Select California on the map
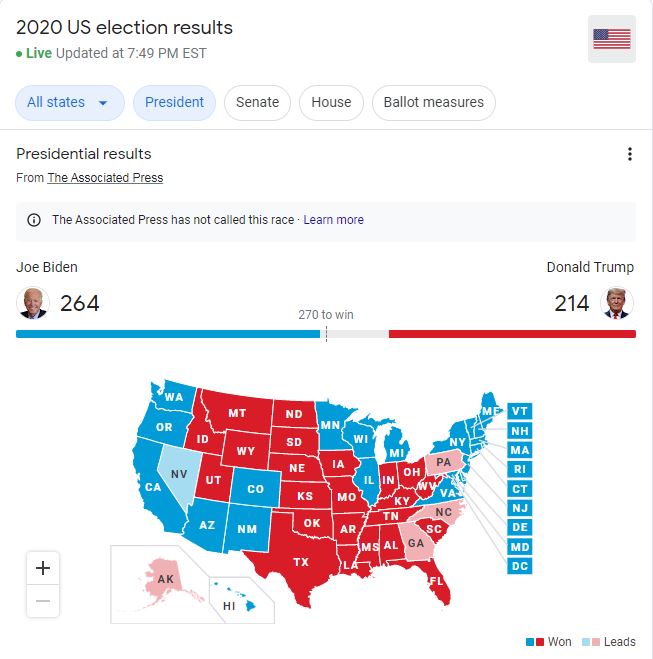Screen dimensions: 653x659 [x=155, y=487]
